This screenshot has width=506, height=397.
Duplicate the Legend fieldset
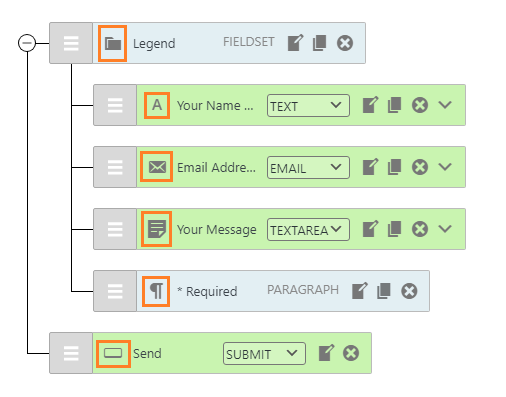(319, 43)
